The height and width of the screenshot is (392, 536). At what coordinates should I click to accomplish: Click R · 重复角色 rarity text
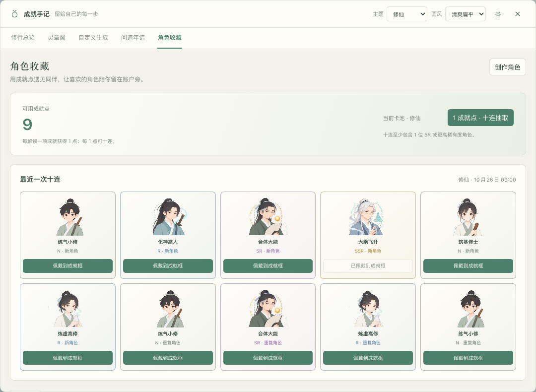pyautogui.click(x=368, y=343)
